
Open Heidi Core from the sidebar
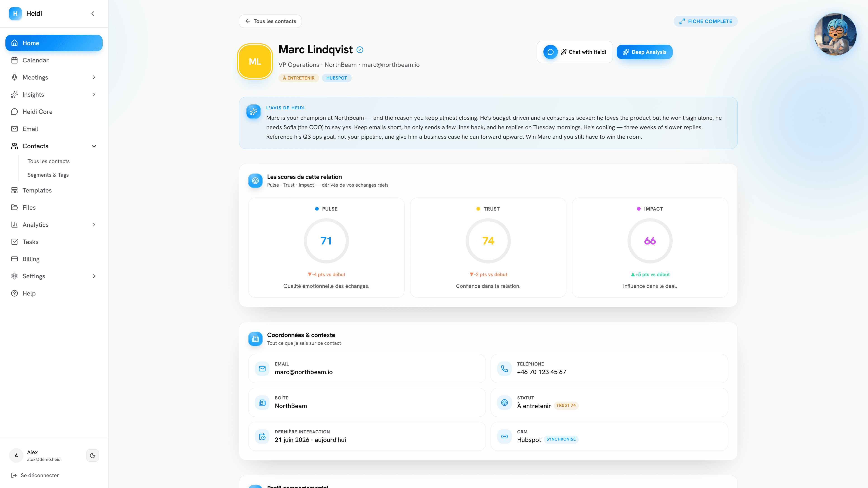click(x=54, y=112)
